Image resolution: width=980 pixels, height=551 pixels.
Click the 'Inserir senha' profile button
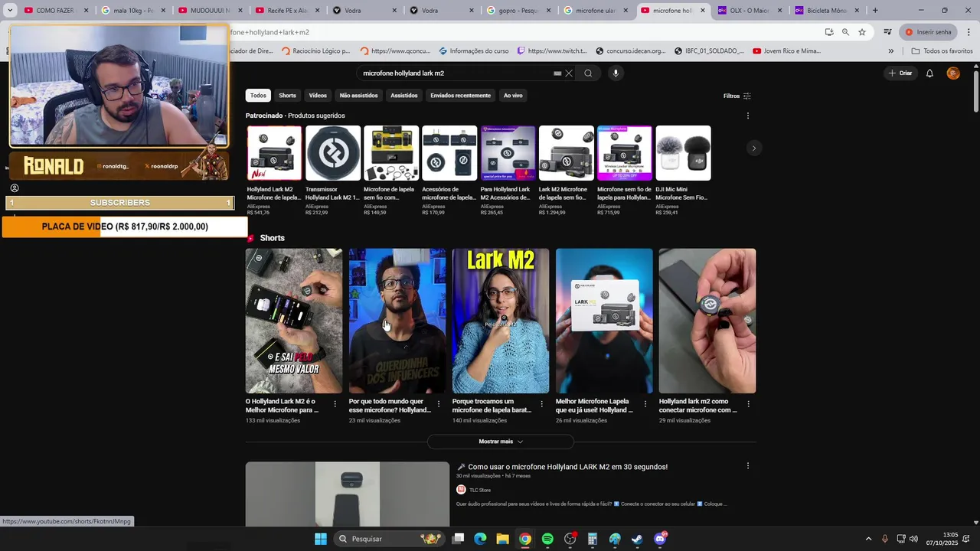point(928,32)
